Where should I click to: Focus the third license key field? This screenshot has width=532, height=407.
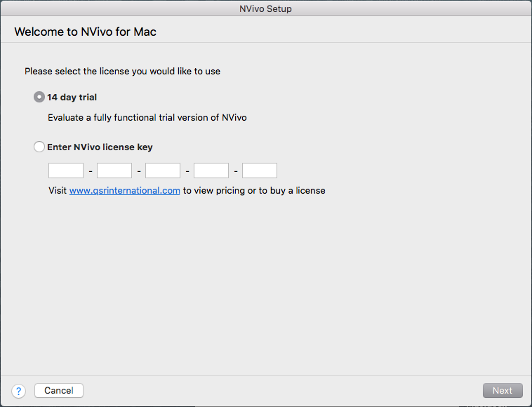(x=163, y=171)
